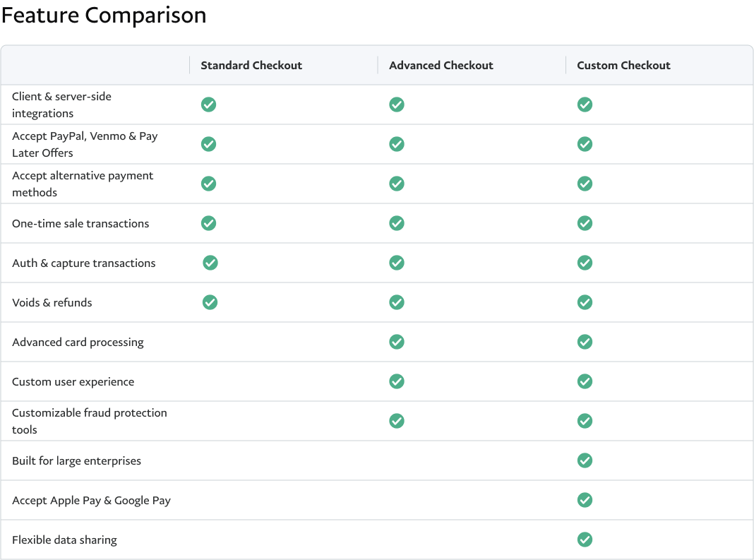Click the Built for large enterprises label
The image size is (754, 560).
[76, 460]
